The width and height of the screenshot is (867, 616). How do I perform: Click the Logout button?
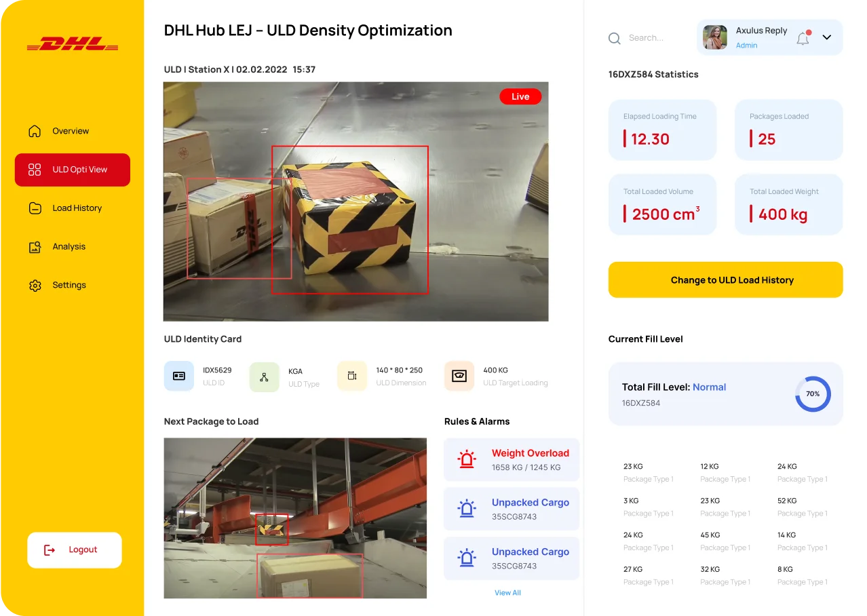coord(75,550)
